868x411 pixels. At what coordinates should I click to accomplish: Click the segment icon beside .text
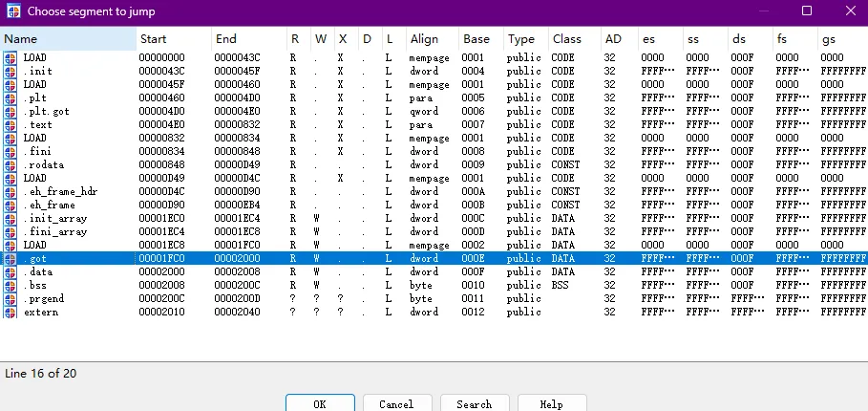10,124
